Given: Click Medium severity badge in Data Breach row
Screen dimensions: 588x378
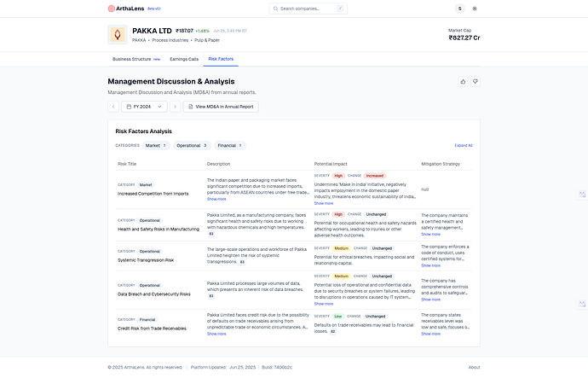Looking at the screenshot, I should (341, 276).
